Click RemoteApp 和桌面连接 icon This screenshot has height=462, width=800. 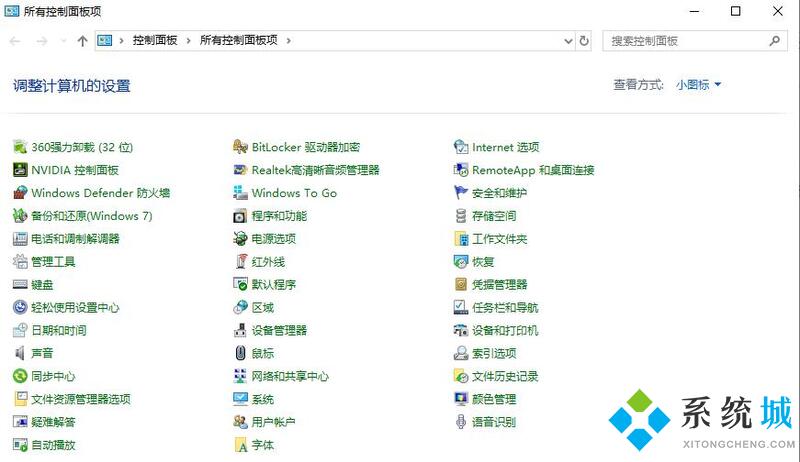click(x=461, y=170)
